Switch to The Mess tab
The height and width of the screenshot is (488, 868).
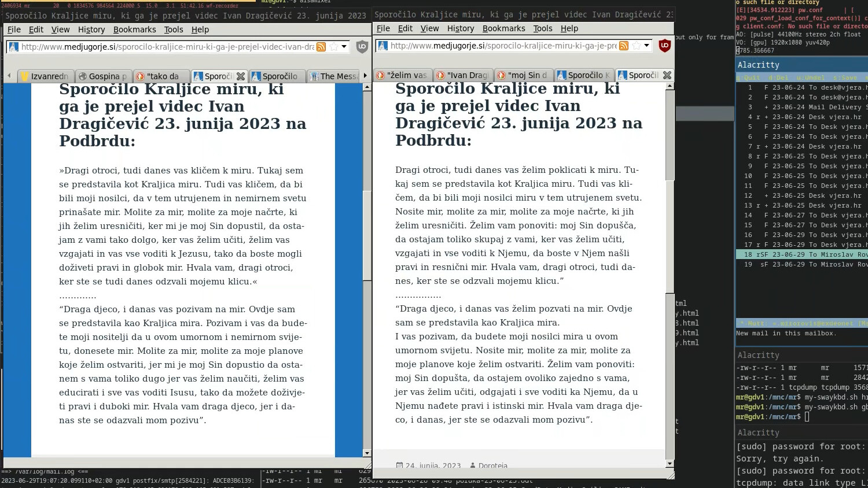point(333,76)
